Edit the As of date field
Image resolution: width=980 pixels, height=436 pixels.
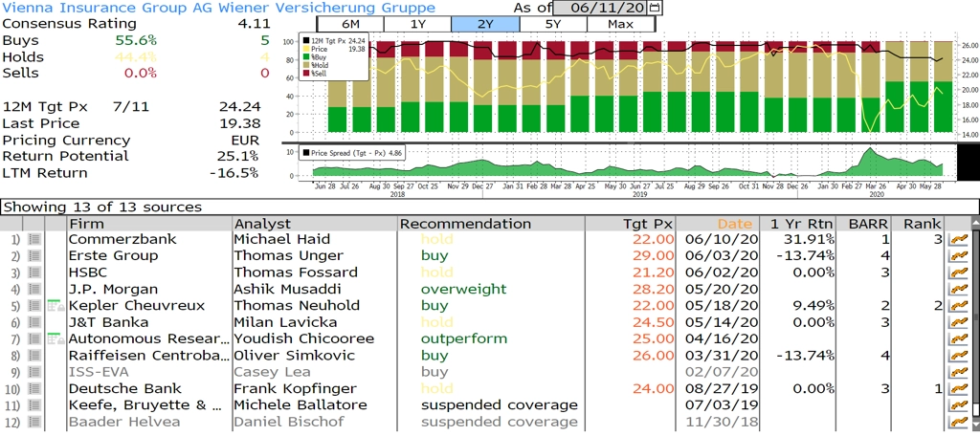coord(601,8)
